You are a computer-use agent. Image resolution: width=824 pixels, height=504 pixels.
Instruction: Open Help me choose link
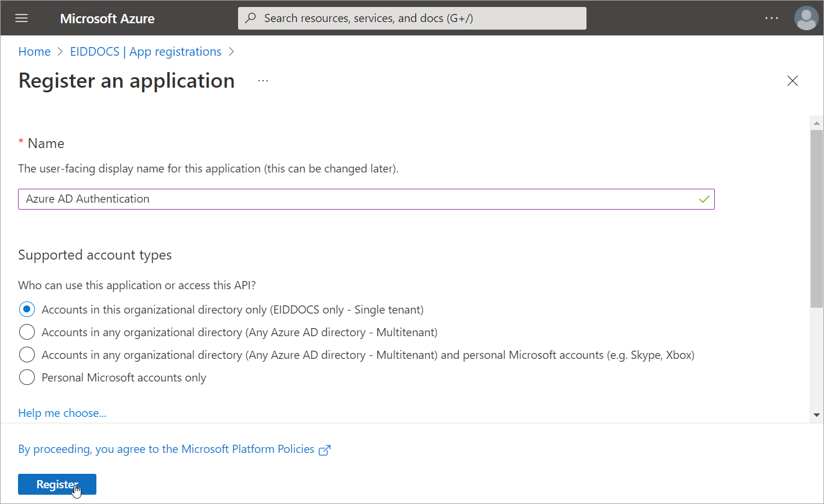coord(62,413)
